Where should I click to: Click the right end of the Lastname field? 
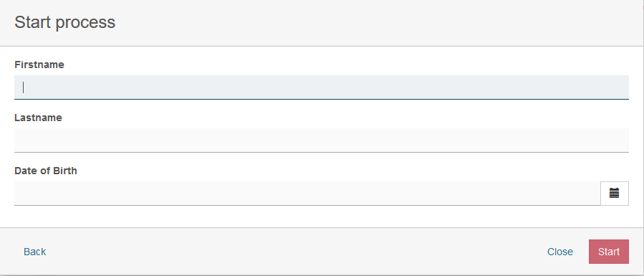[616, 140]
